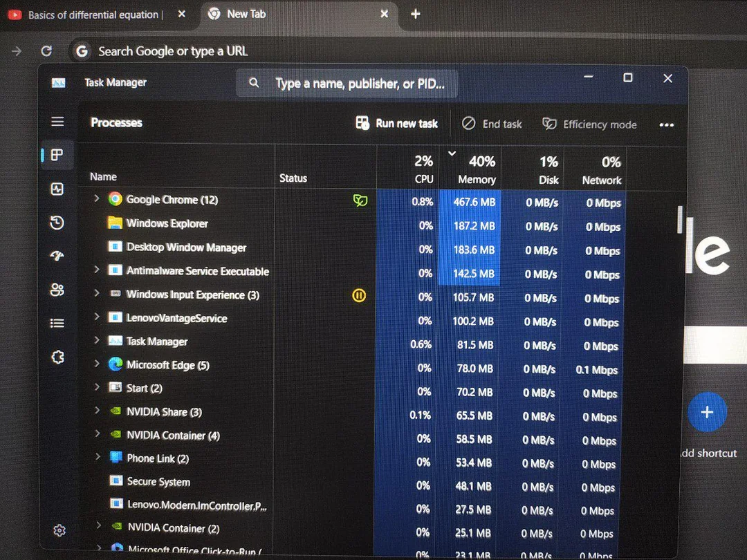The image size is (747, 560).
Task: Click the Start (2) process icon
Action: (x=116, y=387)
